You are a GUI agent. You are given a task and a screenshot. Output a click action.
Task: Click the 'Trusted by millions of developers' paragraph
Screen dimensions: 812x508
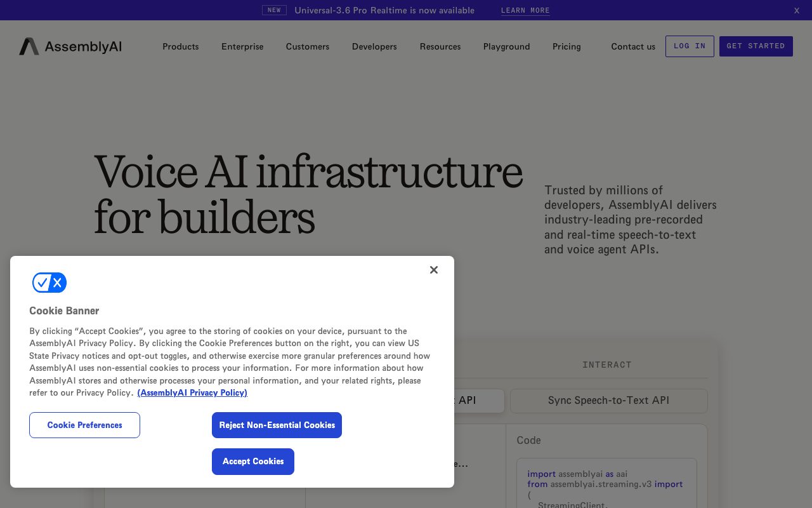[x=631, y=220]
